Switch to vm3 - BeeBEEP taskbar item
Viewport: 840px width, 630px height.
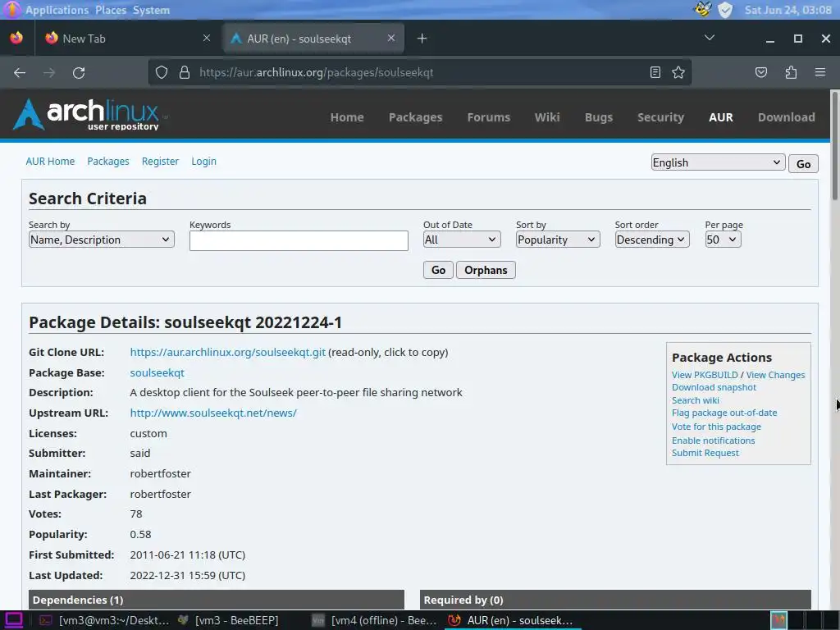[x=230, y=620]
